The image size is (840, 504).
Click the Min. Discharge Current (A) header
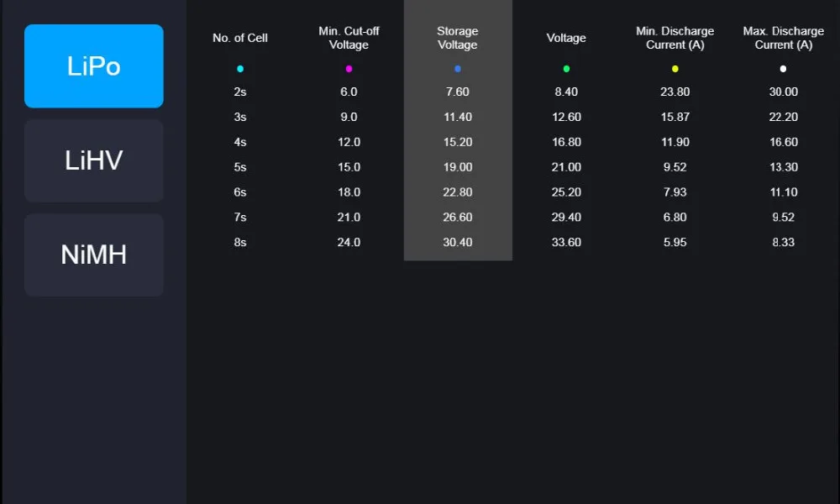point(675,38)
